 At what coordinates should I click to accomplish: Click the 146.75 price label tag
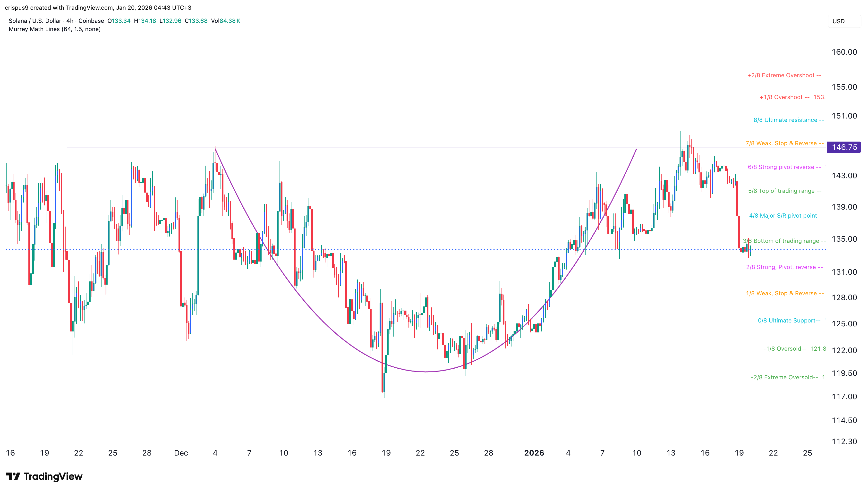coord(844,147)
